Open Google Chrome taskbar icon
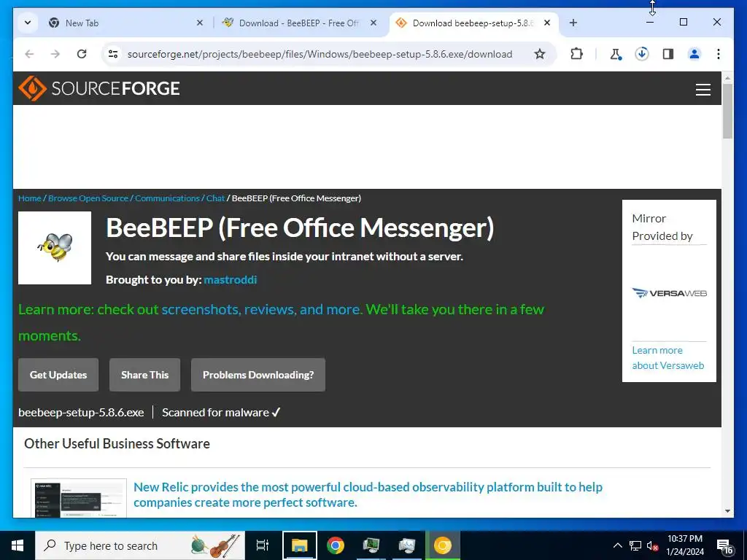Image resolution: width=747 pixels, height=560 pixels. coord(336,545)
